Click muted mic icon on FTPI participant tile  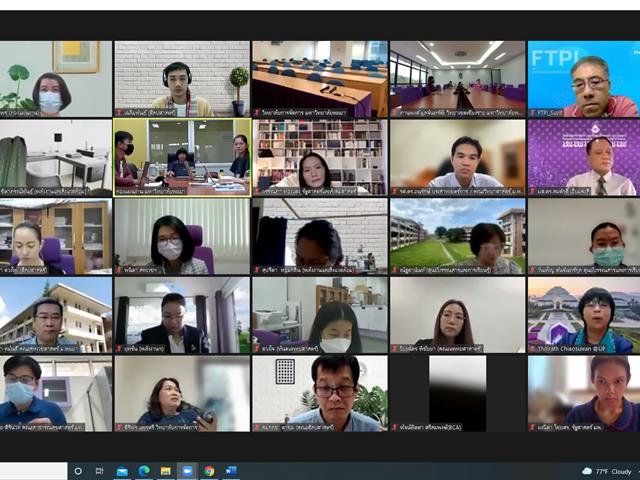(x=533, y=113)
